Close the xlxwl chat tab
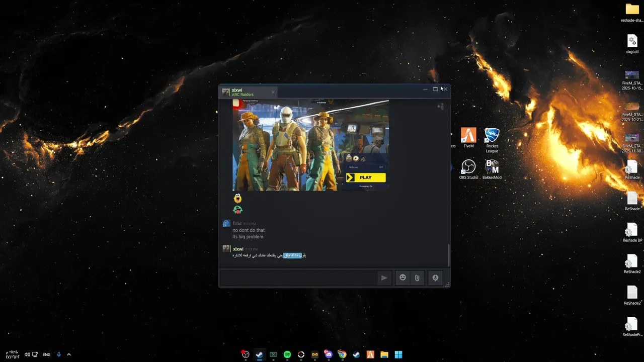 [x=273, y=92]
